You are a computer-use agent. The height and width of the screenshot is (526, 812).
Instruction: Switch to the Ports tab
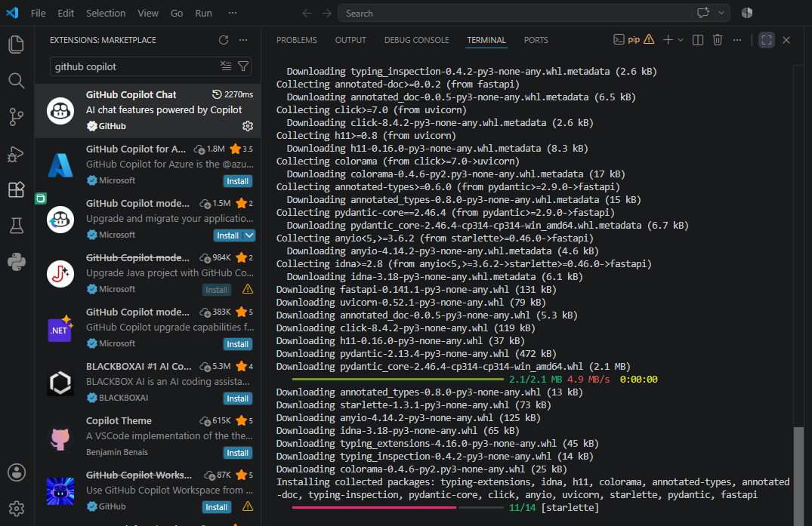click(536, 40)
